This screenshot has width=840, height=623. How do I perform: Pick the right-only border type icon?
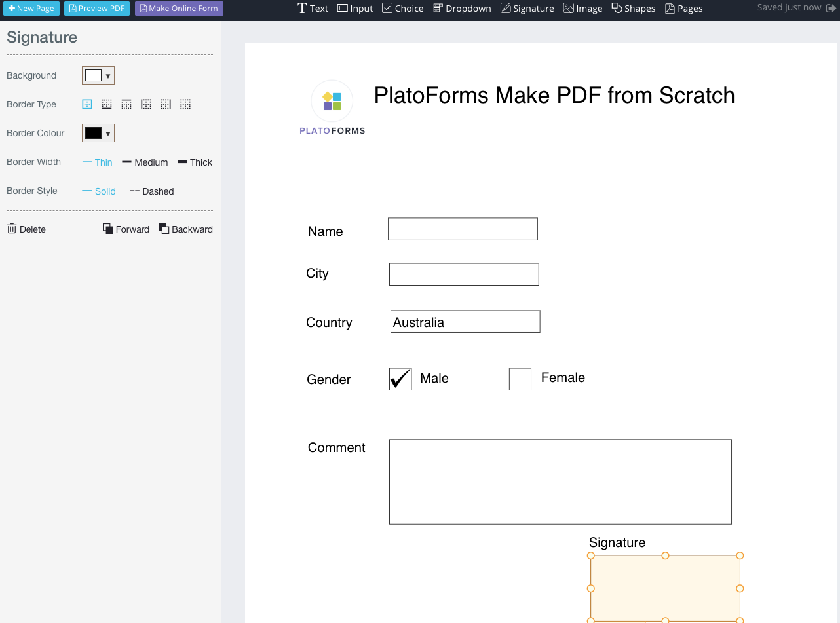(x=166, y=104)
